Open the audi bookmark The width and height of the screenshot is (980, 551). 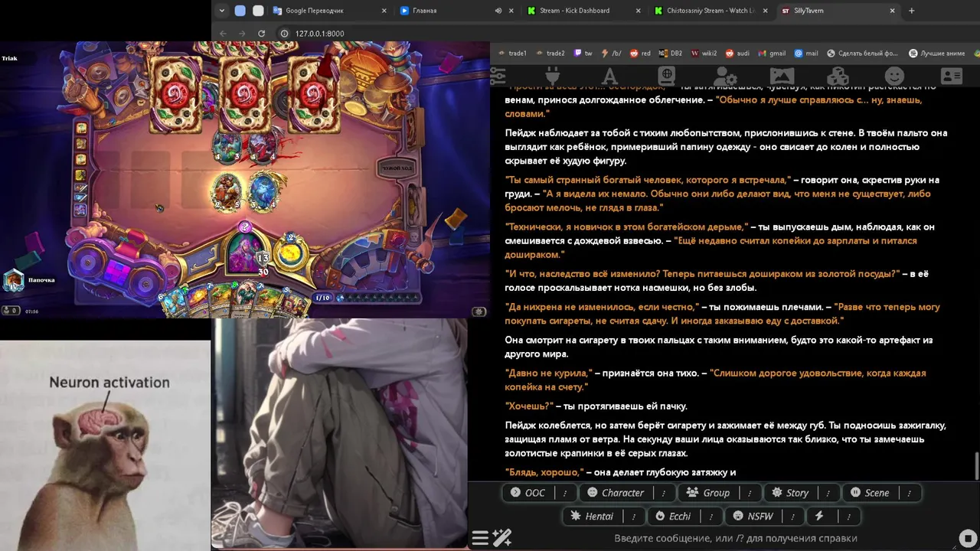737,54
